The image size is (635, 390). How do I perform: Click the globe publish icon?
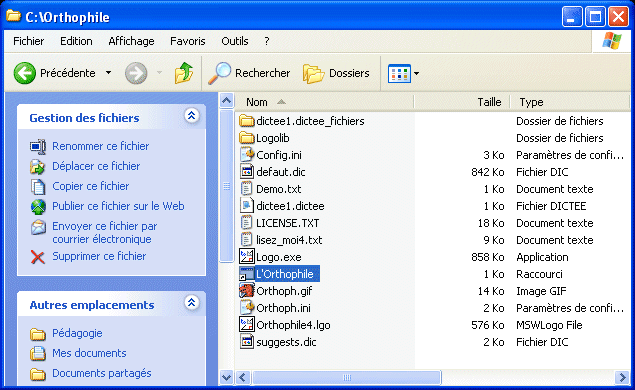pyautogui.click(x=38, y=207)
